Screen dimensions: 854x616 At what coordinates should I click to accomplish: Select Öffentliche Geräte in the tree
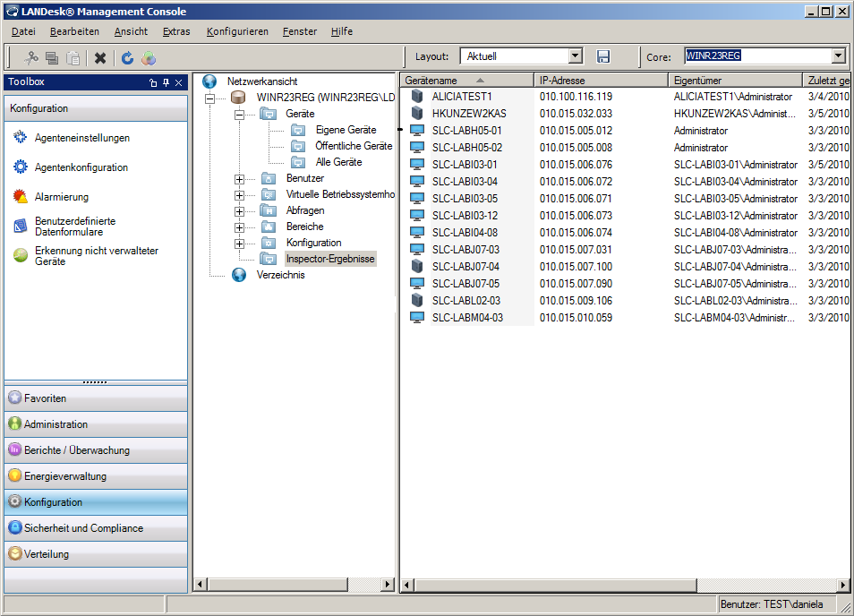[354, 146]
